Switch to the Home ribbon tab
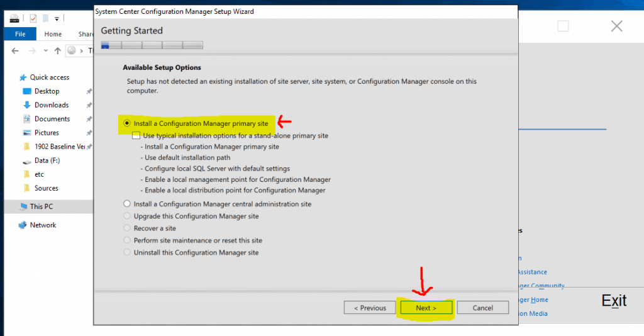 53,34
